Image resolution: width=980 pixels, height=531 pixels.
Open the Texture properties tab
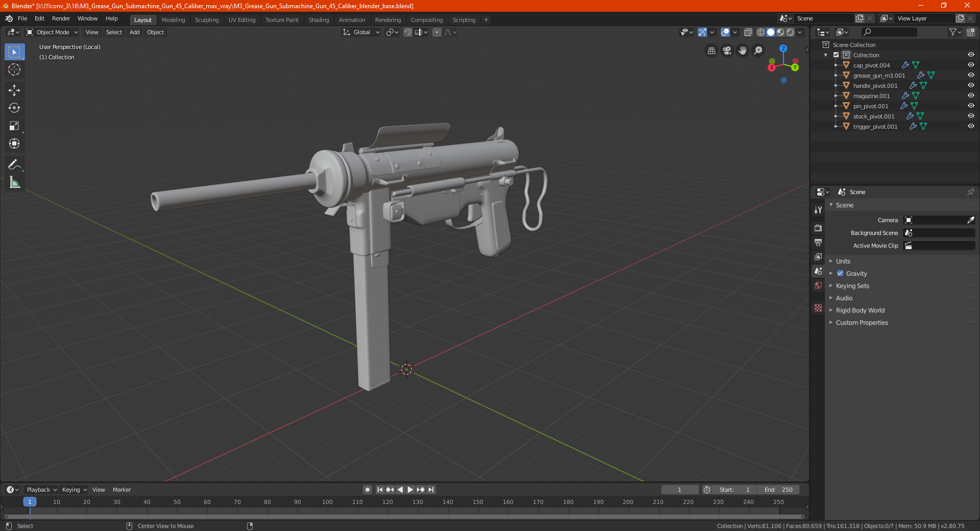818,308
